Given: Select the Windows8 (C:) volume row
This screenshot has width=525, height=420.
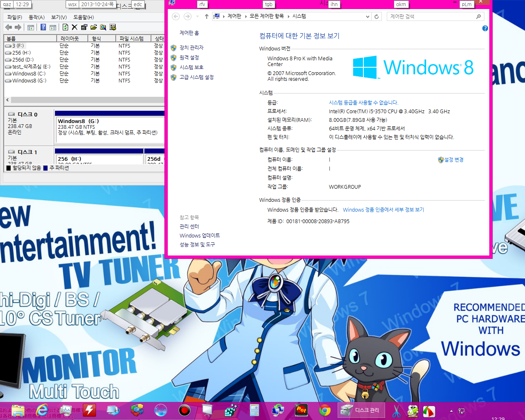Looking at the screenshot, I should pyautogui.click(x=84, y=74).
